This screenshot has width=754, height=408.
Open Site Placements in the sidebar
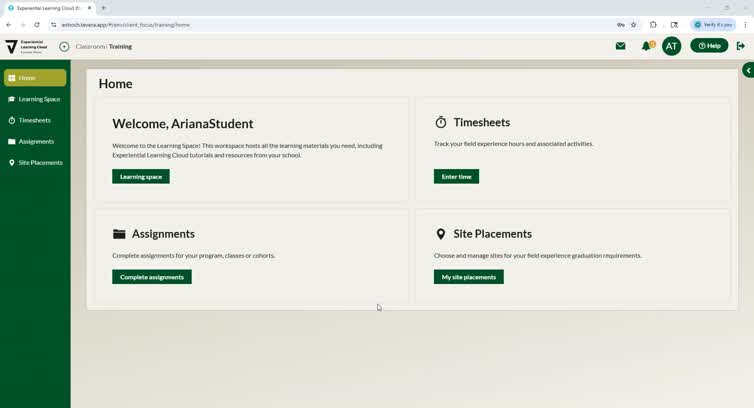click(x=35, y=163)
